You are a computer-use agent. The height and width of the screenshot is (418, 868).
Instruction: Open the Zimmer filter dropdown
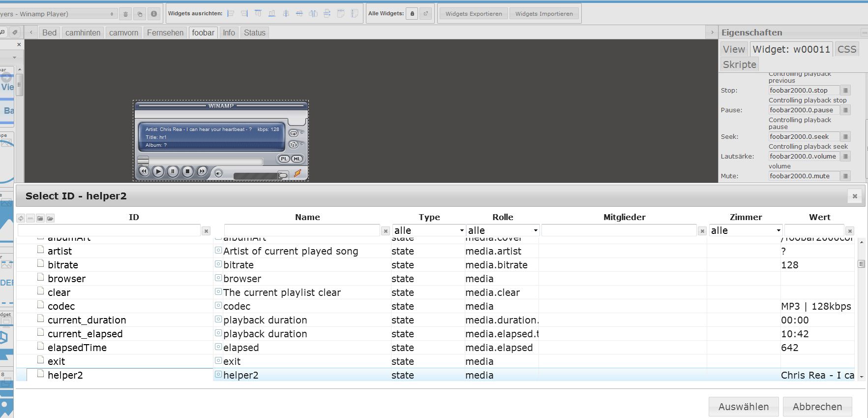tap(745, 230)
